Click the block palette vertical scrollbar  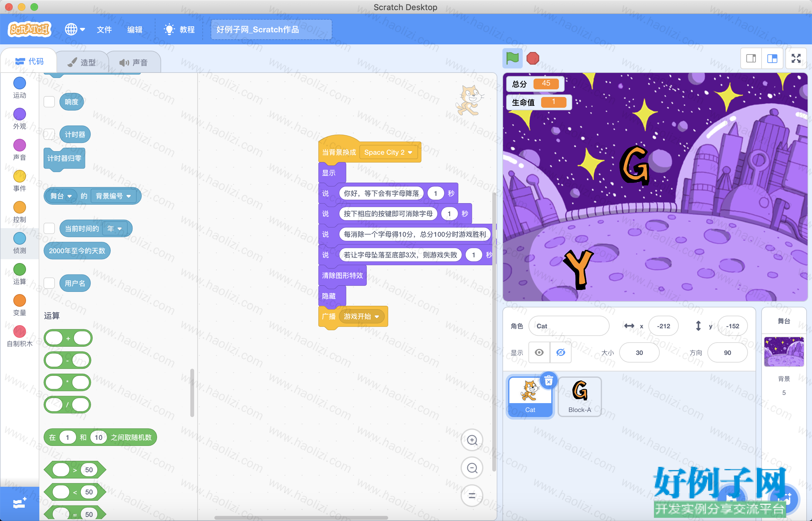192,393
